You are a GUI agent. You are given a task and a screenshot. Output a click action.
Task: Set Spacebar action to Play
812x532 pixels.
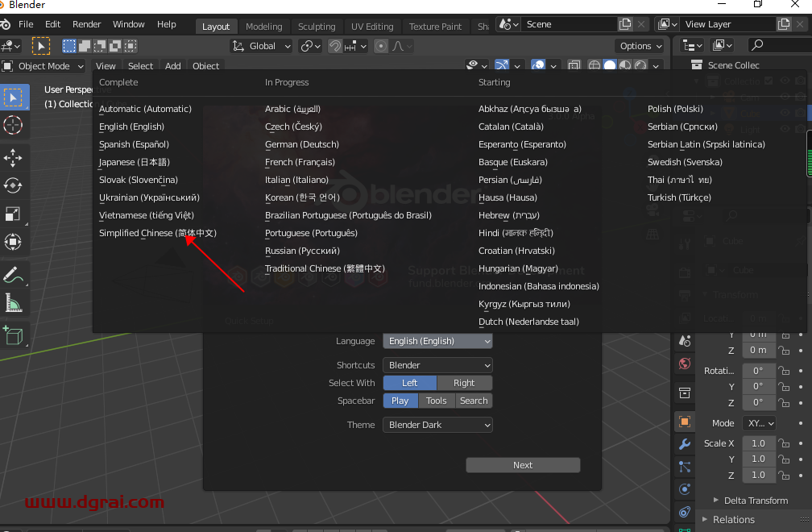[400, 401]
